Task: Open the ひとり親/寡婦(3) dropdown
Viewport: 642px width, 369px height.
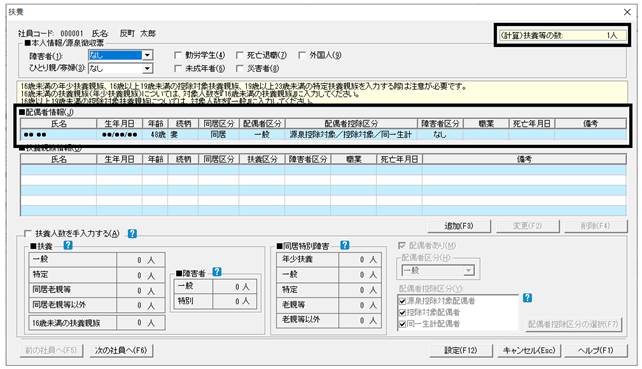Action: coord(147,68)
